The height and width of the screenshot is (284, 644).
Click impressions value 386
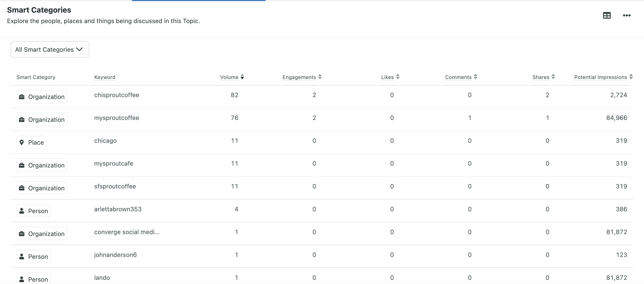[621, 209]
